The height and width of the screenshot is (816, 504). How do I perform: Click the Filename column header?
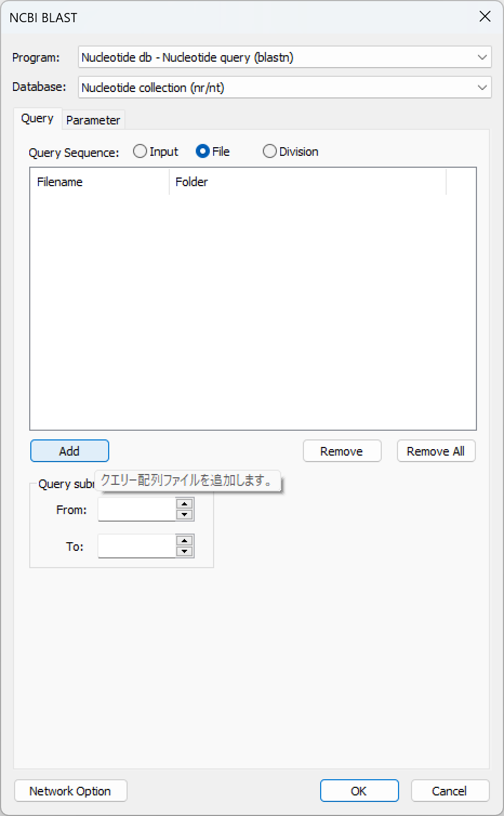[x=100, y=182]
